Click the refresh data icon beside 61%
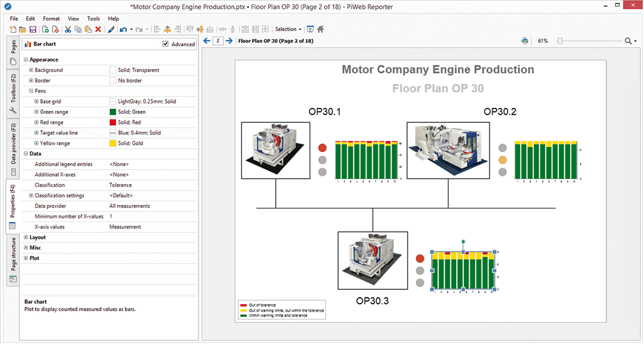 click(524, 41)
